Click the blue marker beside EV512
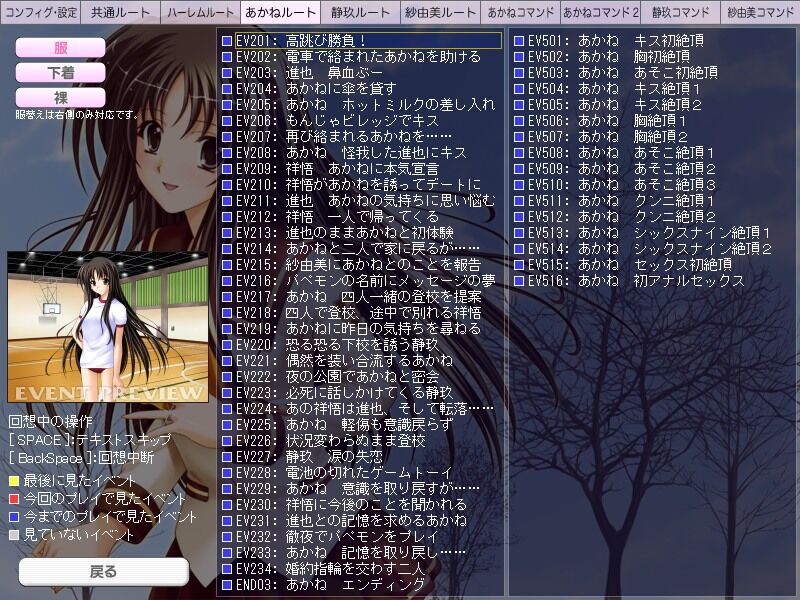The height and width of the screenshot is (600, 800). [519, 217]
